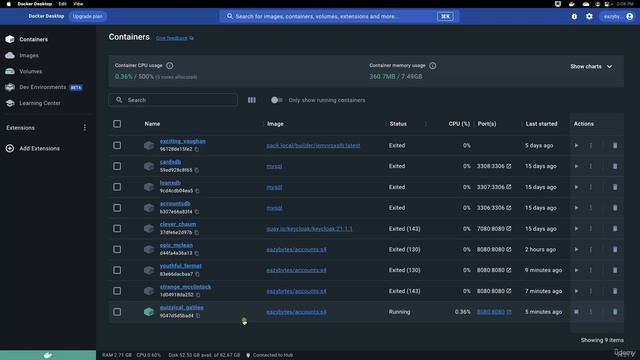Show CPU usage info tooltip icon
The height and width of the screenshot is (360, 640).
[170, 65]
